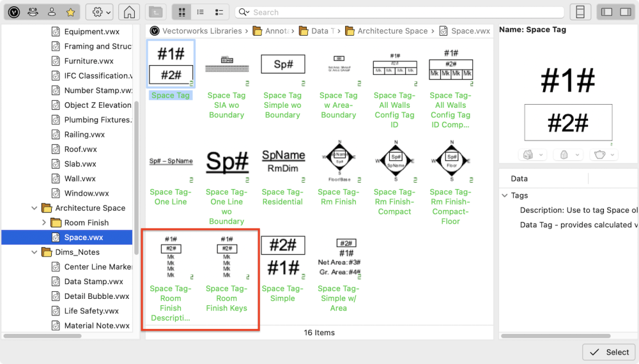Collapse the Tags section
The height and width of the screenshot is (364, 639).
505,195
